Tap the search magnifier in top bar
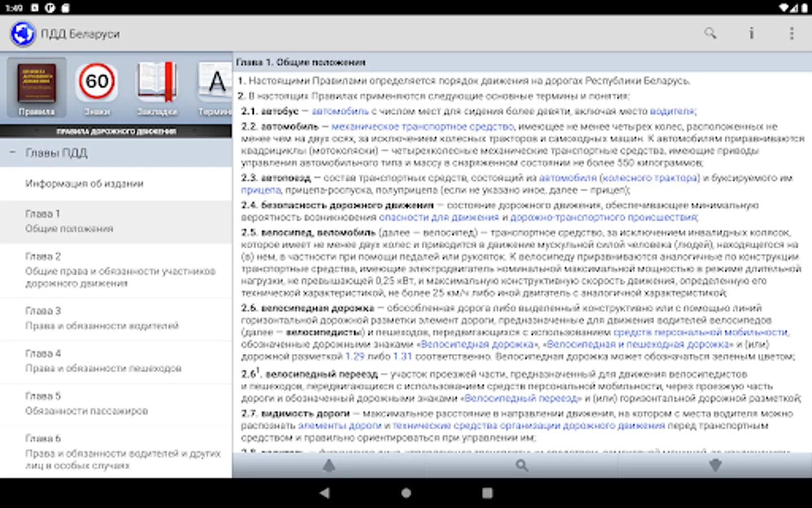The width and height of the screenshot is (812, 508). tap(710, 33)
